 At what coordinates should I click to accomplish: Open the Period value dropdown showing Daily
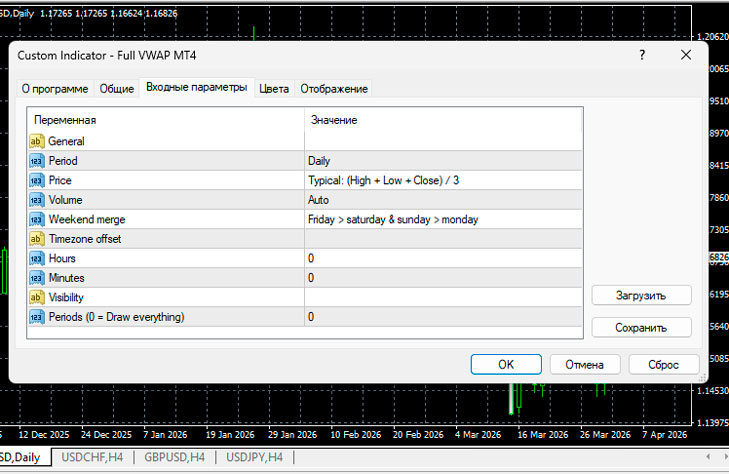[443, 161]
